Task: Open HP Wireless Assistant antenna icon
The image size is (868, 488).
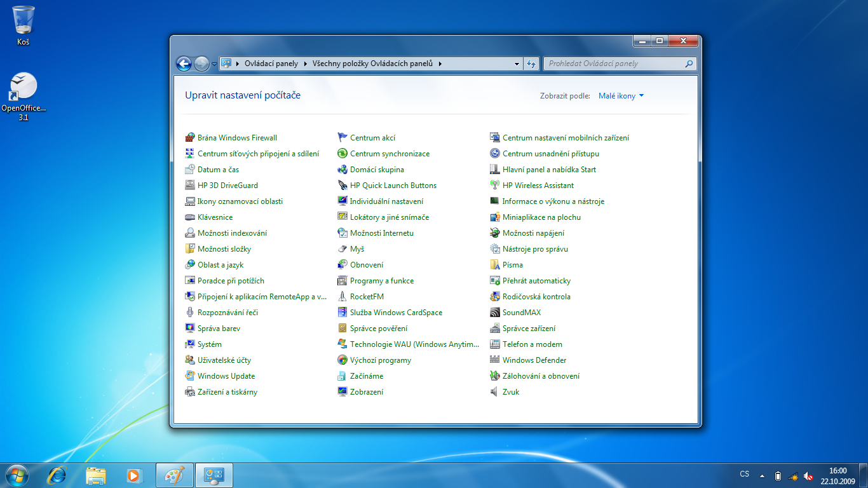Action: point(495,186)
